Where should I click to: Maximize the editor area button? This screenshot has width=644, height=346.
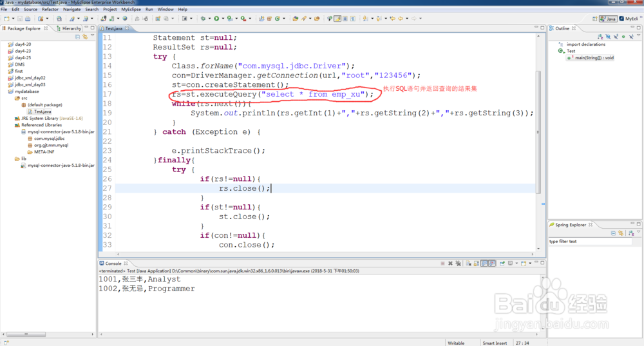pos(542,28)
